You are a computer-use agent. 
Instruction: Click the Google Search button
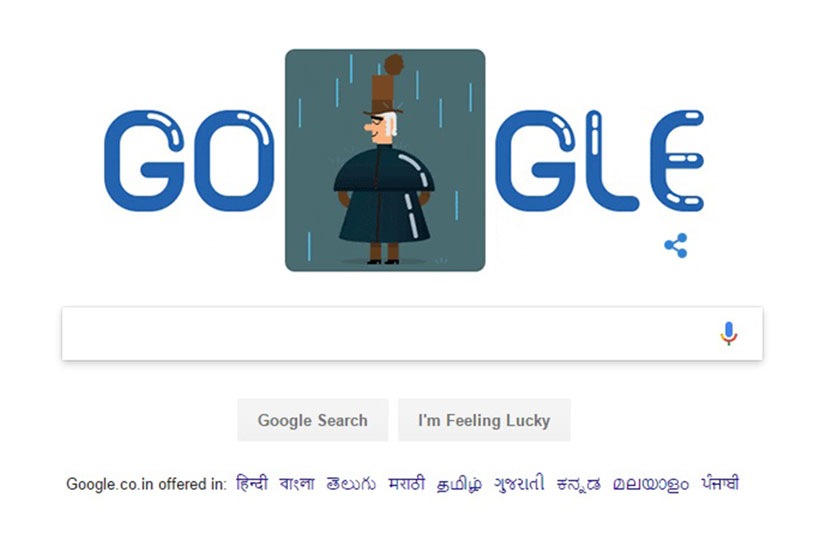(x=312, y=420)
